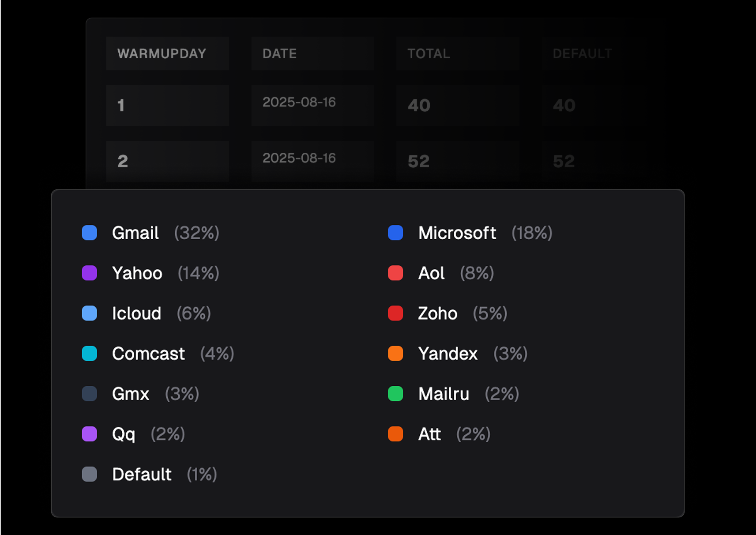Click the total value 52 cell
This screenshot has height=535, width=756.
pyautogui.click(x=458, y=161)
